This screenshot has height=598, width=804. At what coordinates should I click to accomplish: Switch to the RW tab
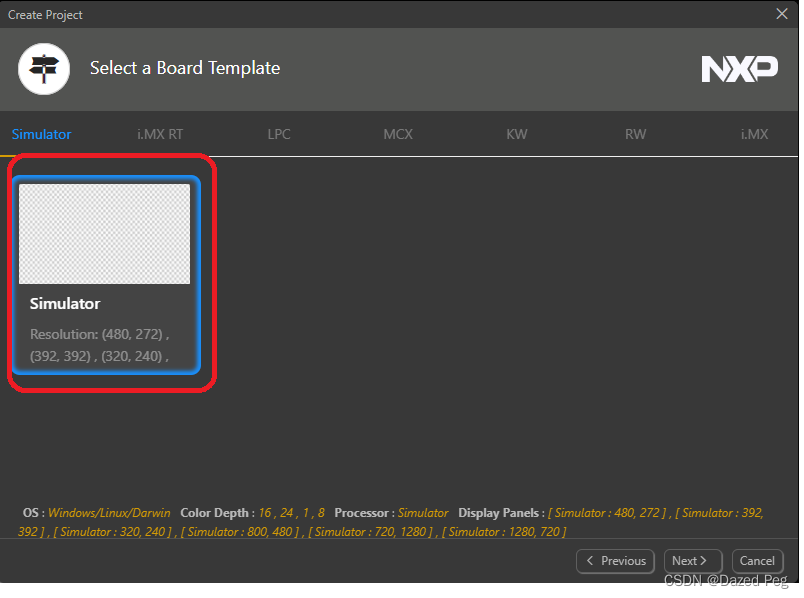pos(635,134)
